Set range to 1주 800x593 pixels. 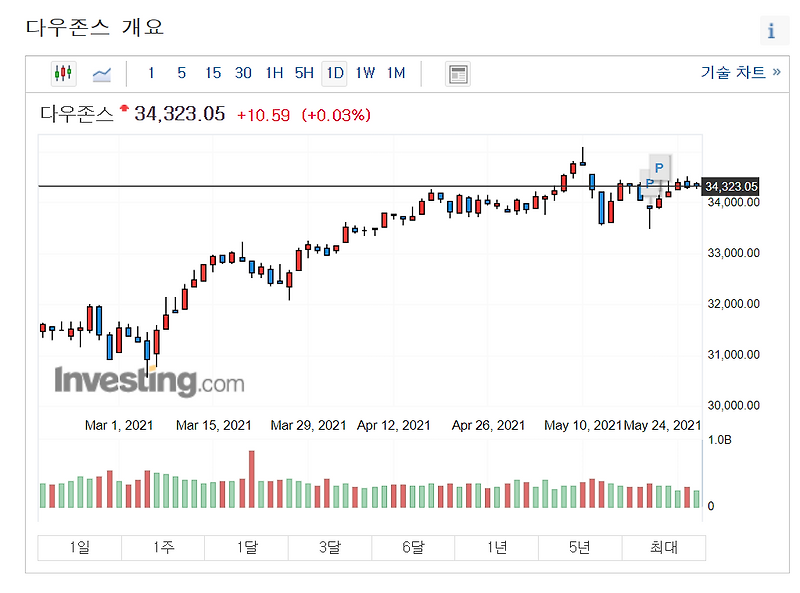(x=163, y=548)
